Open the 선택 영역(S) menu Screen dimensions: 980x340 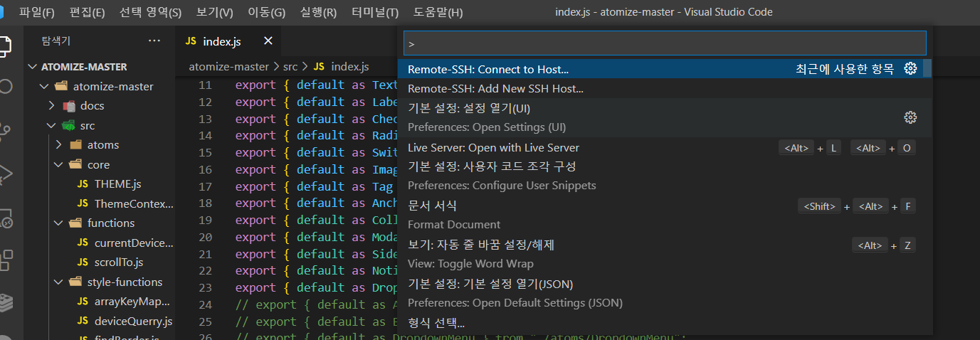point(150,12)
